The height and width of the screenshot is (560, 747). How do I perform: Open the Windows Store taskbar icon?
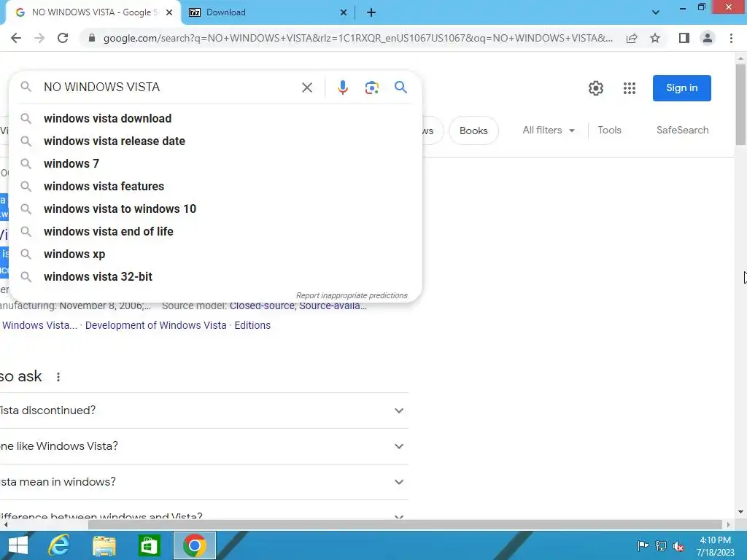(149, 545)
